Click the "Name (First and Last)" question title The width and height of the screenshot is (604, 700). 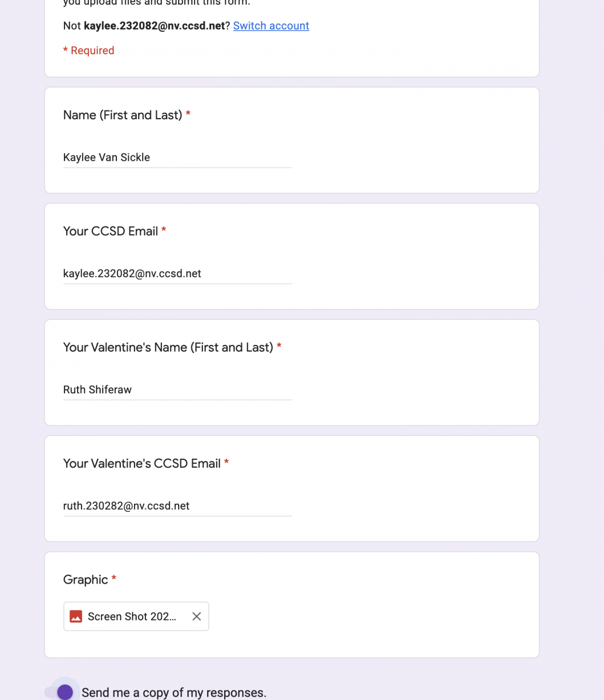pos(122,115)
